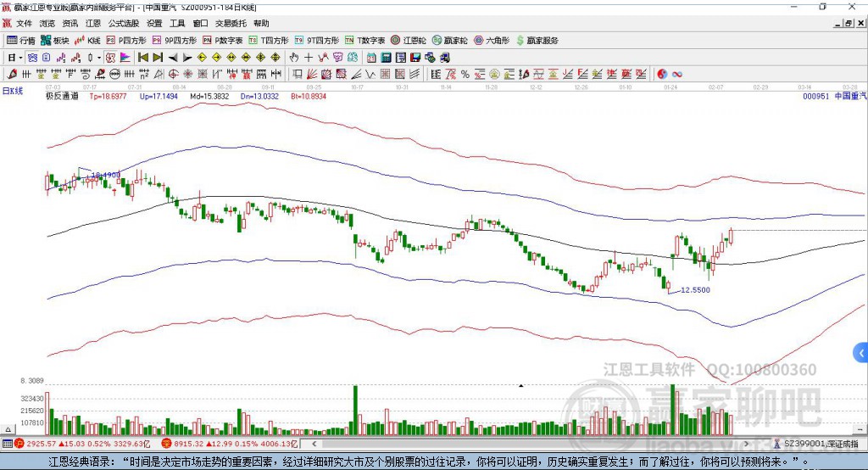Click stock code 000951 label

[816, 96]
